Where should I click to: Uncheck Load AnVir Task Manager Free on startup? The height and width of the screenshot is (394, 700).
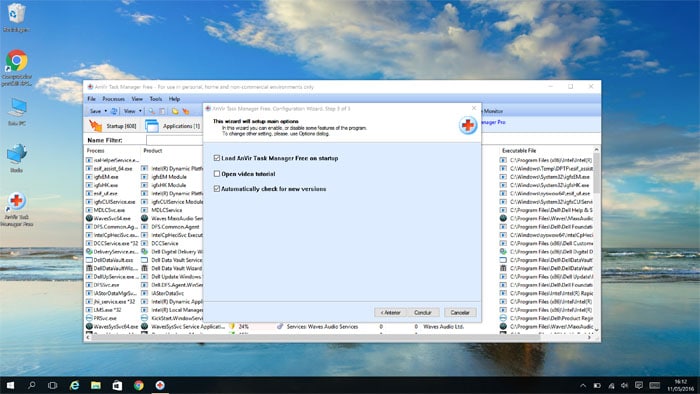[x=217, y=158]
